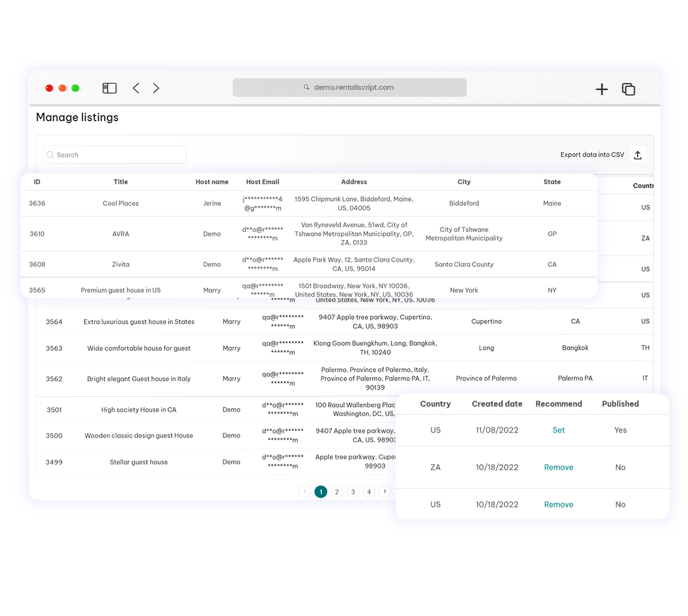Open pagination page 2
The image size is (688, 616).
click(x=337, y=491)
